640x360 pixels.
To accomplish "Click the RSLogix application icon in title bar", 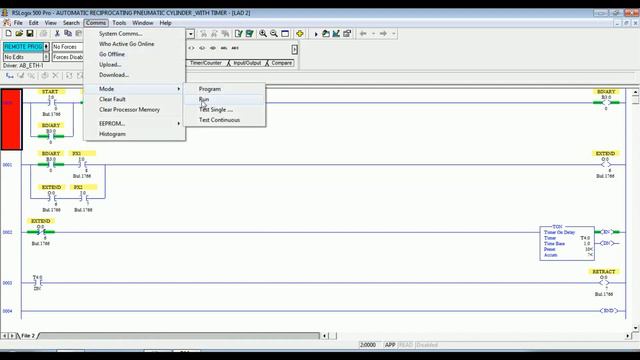I will point(5,13).
